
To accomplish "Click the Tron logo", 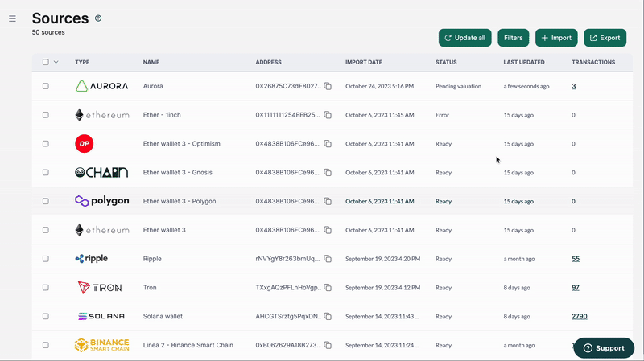I will click(x=100, y=287).
